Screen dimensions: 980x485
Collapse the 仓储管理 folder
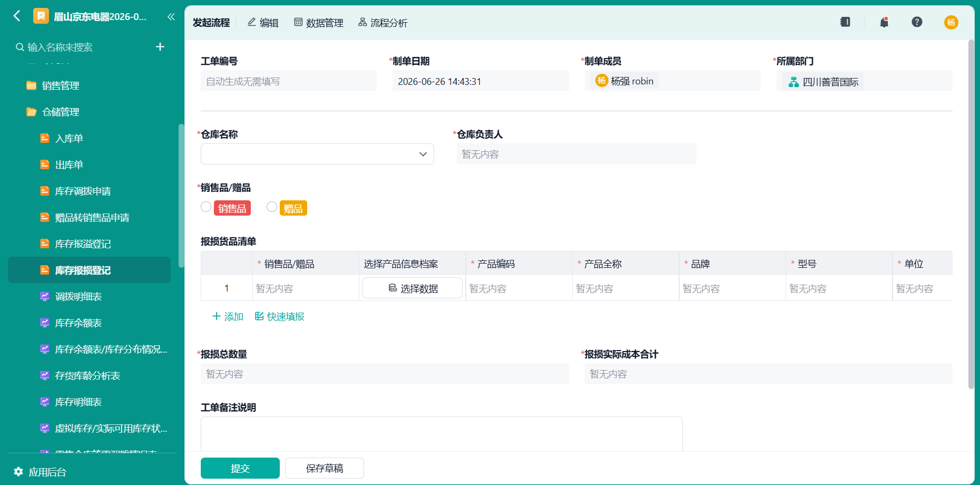pos(61,112)
